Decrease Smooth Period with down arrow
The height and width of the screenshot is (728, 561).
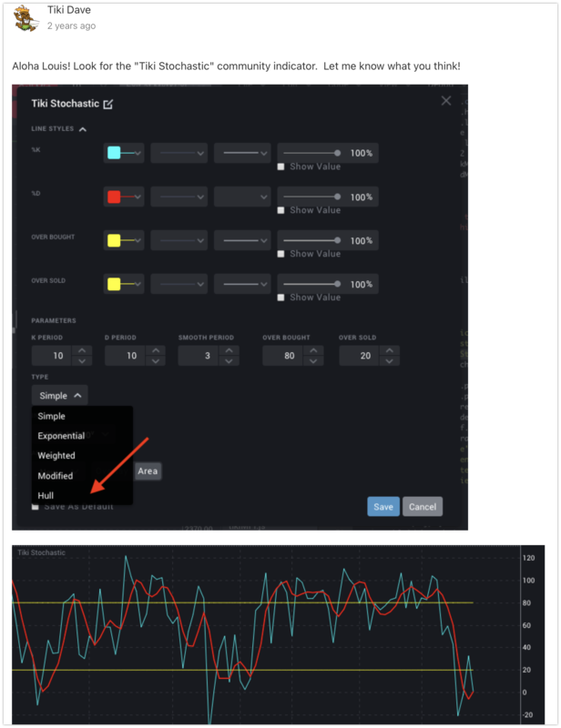pos(229,360)
